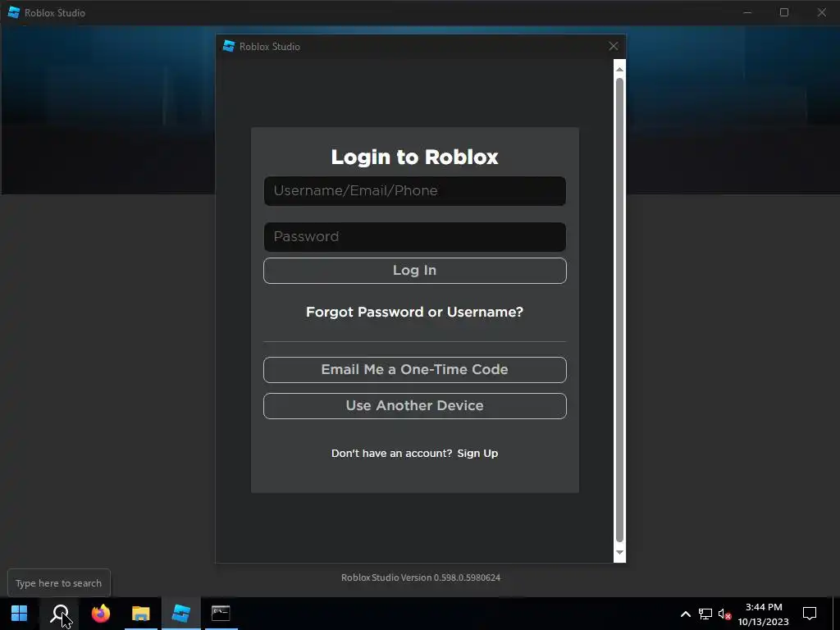Click the login dialog scroll up arrow
Screen dimensions: 840x630
[619, 69]
